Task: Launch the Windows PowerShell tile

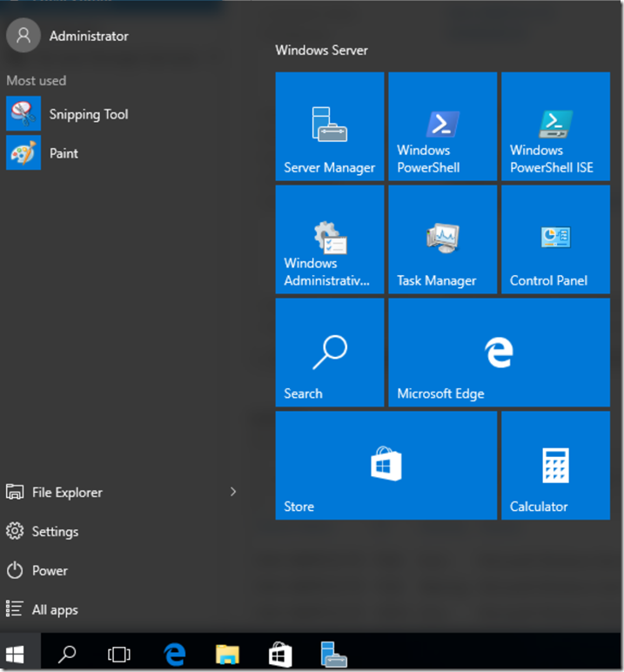Action: (443, 126)
